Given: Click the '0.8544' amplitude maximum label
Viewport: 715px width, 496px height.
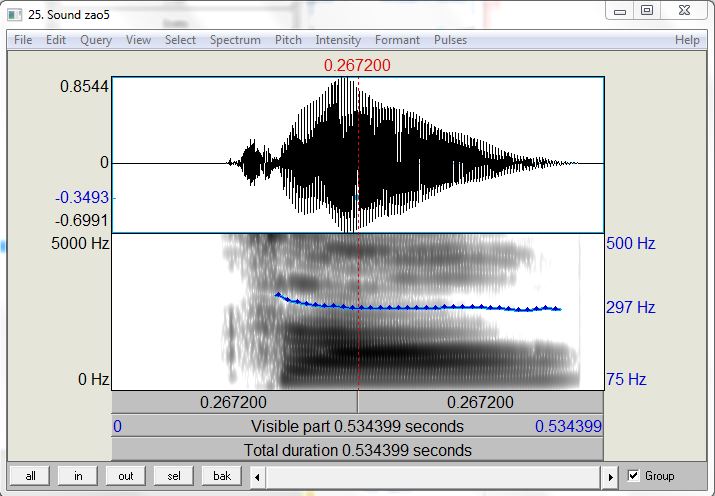Looking at the screenshot, I should (84, 86).
